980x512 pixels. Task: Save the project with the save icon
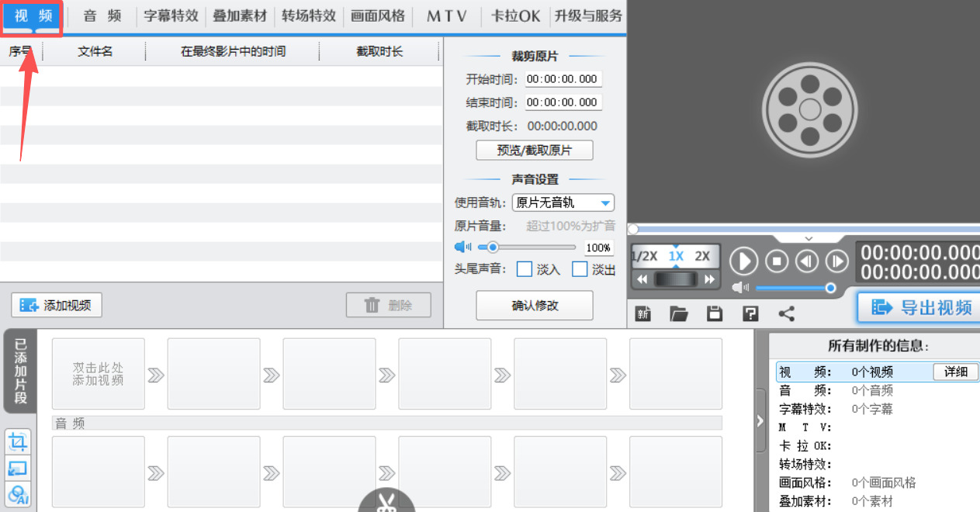[x=714, y=313]
